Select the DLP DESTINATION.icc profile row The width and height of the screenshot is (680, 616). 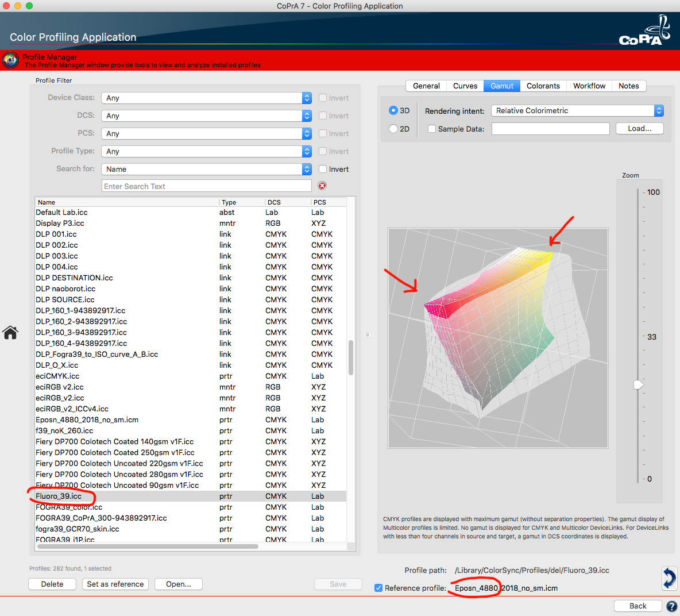pos(191,278)
